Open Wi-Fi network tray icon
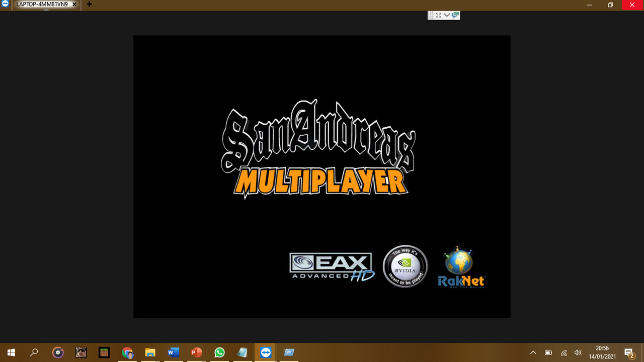 point(563,352)
